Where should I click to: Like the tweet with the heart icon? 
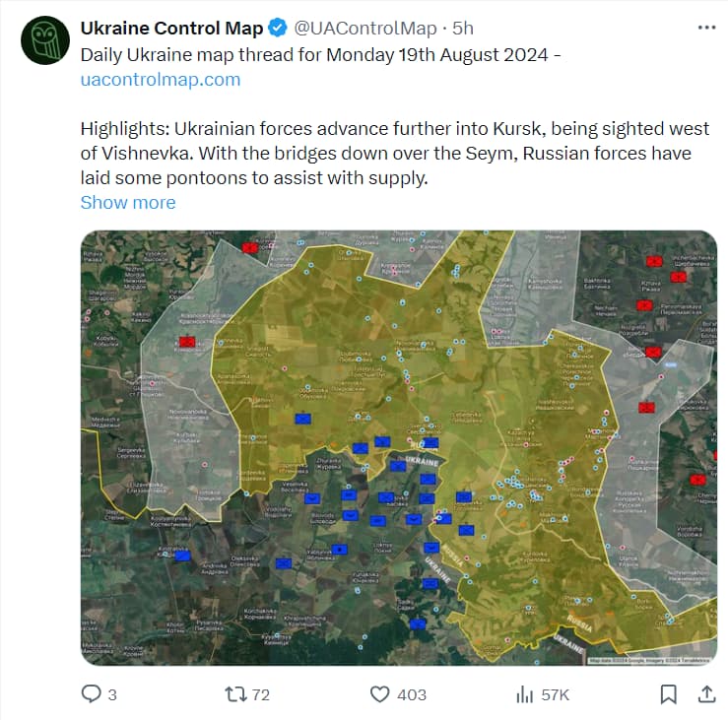(380, 694)
